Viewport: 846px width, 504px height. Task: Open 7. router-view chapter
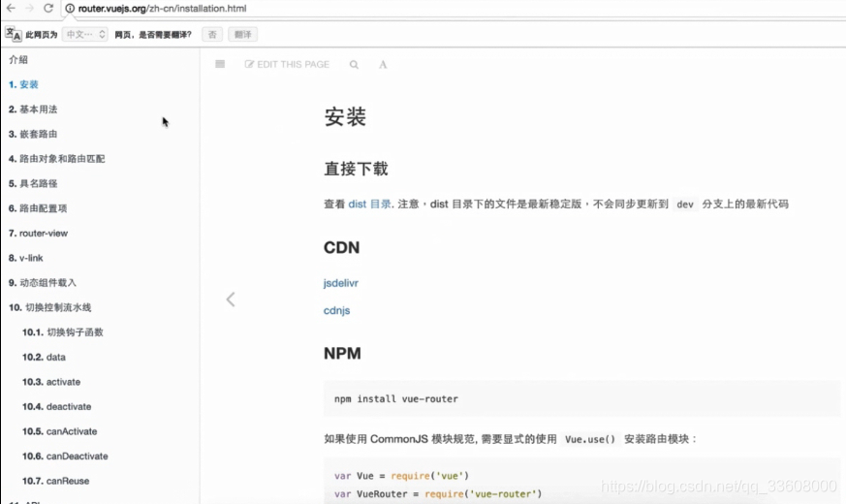[x=39, y=234]
